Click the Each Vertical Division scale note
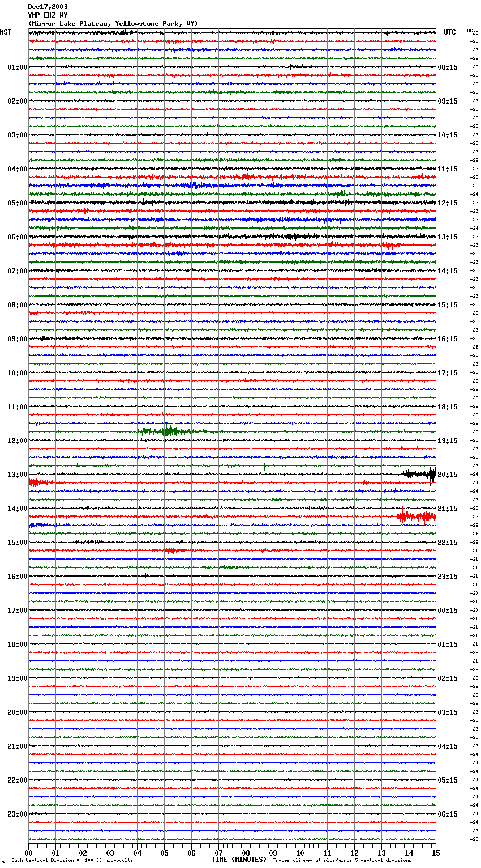The height and width of the screenshot is (868, 481). [72, 861]
